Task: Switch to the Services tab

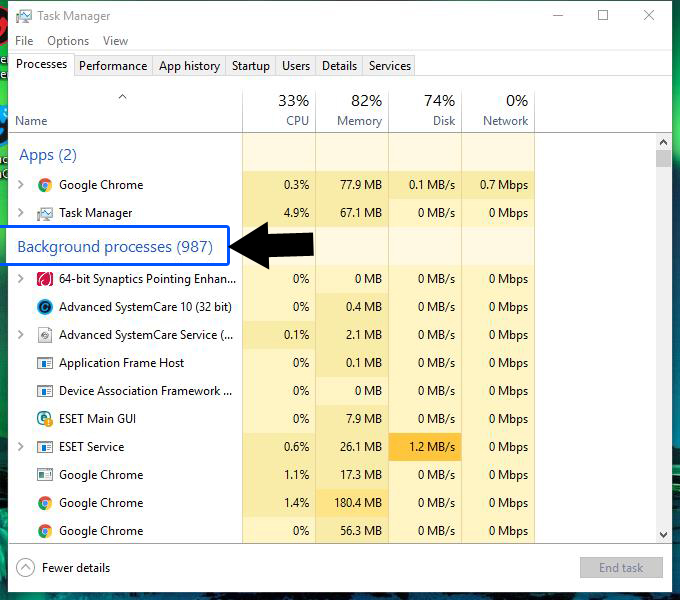Action: pos(390,66)
